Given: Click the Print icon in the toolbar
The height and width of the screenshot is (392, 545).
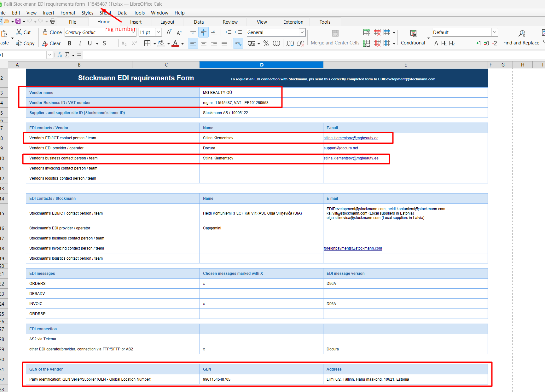Looking at the screenshot, I should pos(53,21).
